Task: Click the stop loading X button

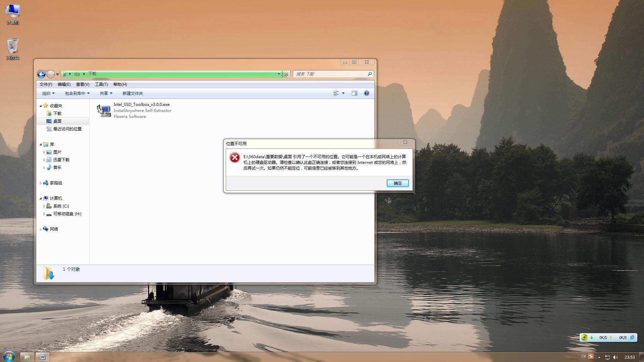Action: [286, 74]
